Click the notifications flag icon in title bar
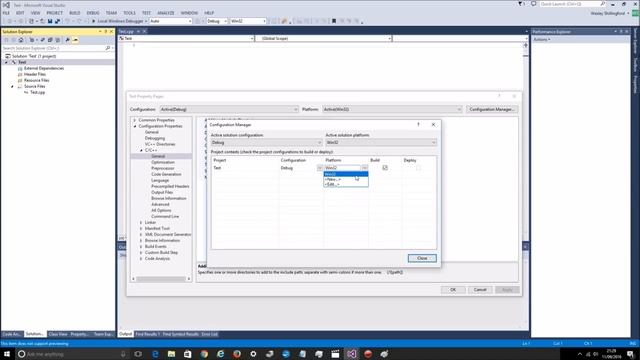This screenshot has height=360, width=640. point(521,4)
